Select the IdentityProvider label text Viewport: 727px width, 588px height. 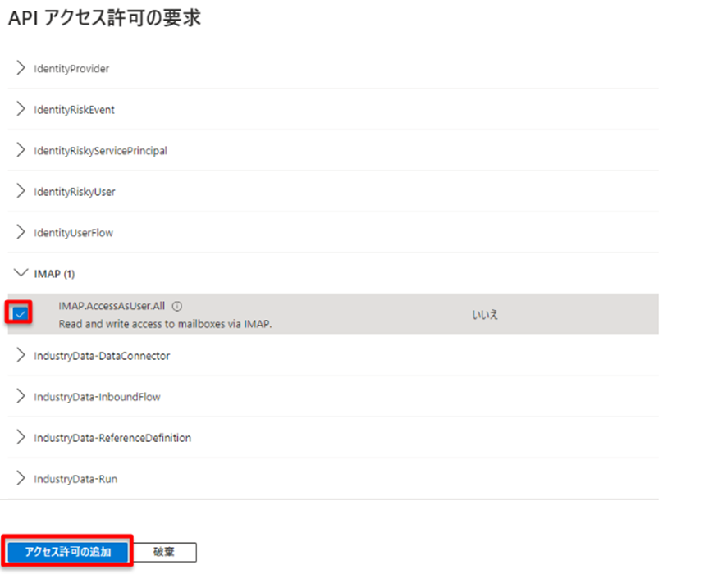click(71, 69)
